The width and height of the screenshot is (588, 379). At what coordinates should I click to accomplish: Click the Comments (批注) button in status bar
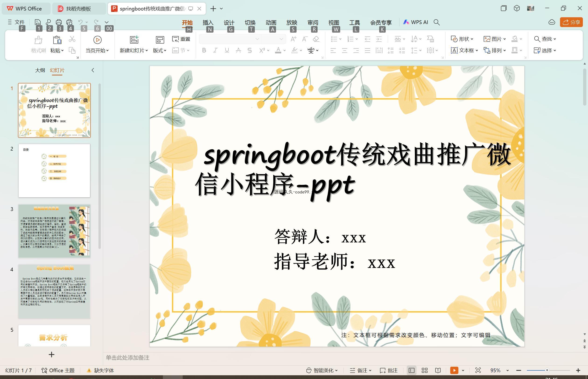(x=389, y=370)
